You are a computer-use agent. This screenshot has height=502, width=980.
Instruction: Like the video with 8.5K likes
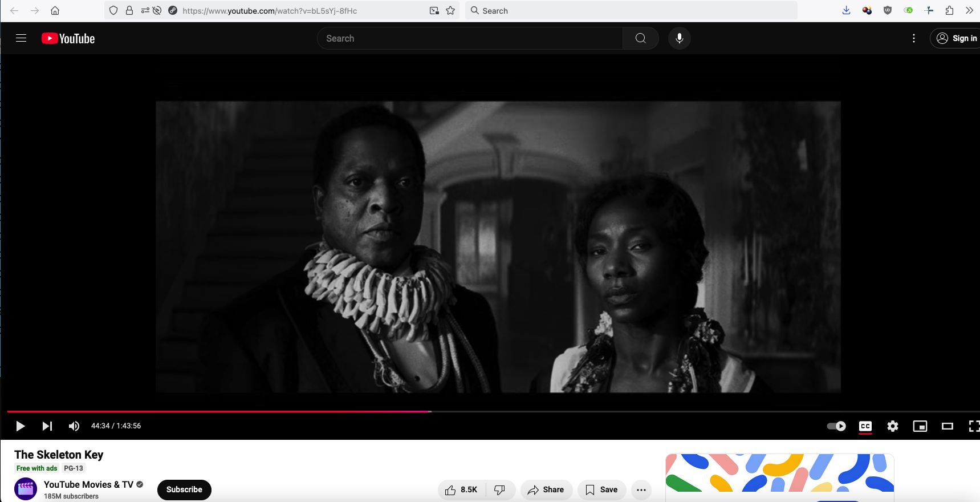coord(461,490)
